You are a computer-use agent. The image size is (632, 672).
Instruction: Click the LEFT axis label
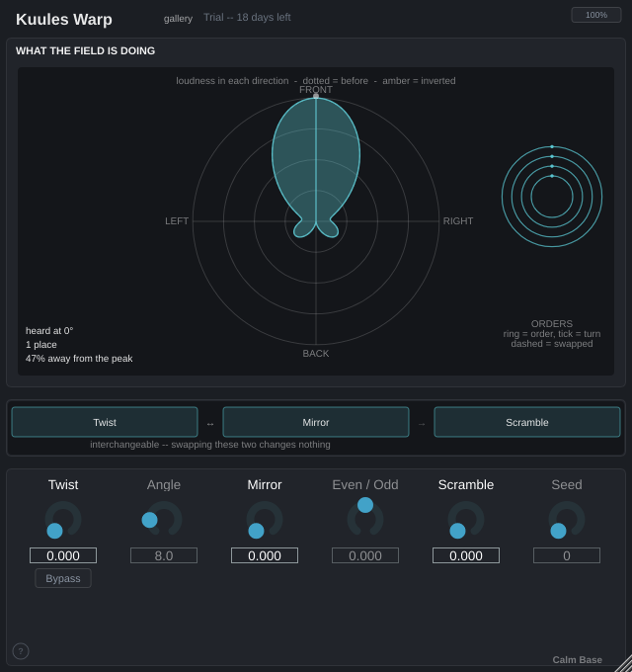(177, 220)
